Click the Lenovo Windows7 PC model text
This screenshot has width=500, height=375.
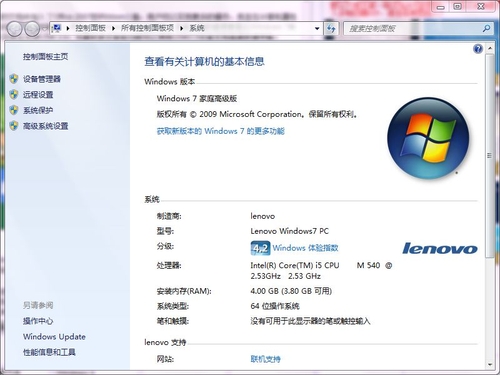(290, 231)
